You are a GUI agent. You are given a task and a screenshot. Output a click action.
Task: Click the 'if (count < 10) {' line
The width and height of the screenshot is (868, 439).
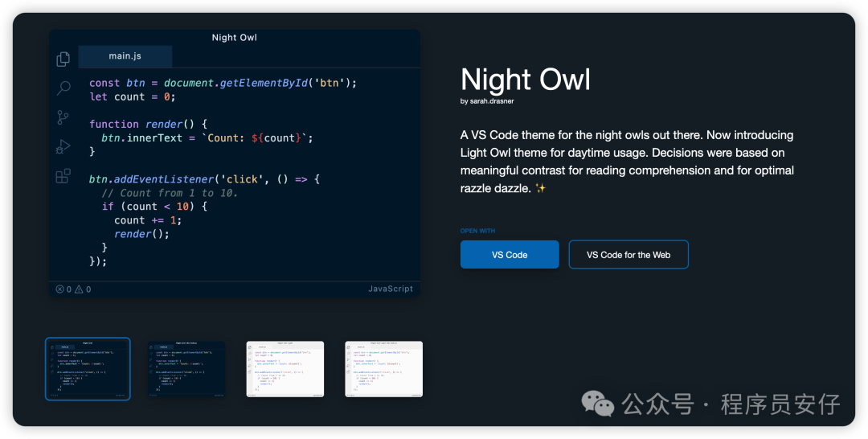[154, 207]
